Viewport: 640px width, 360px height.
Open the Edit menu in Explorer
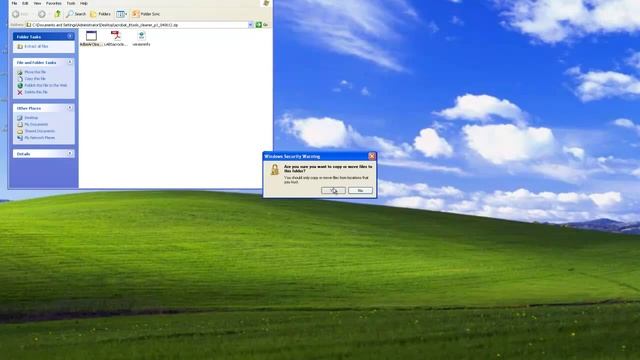point(25,3)
